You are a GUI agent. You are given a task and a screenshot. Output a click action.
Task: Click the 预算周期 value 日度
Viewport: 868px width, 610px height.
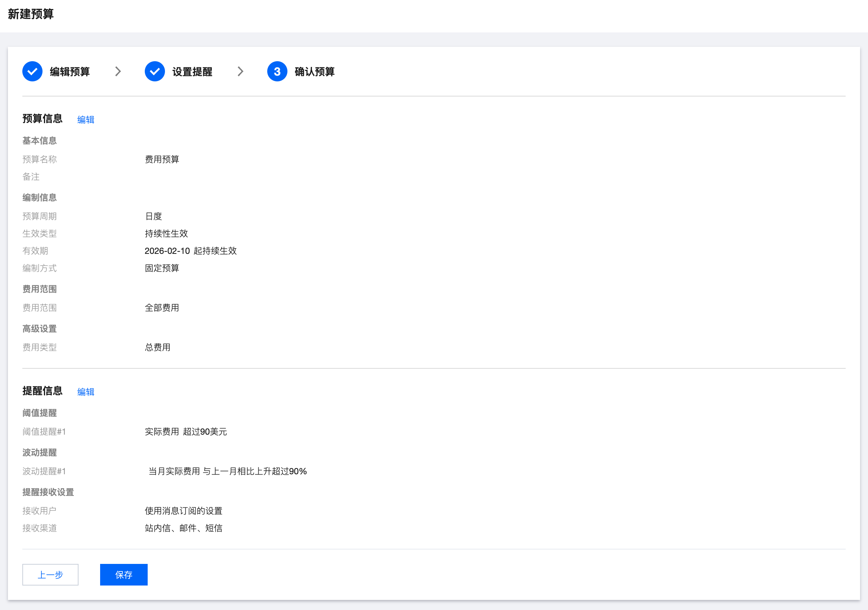tap(153, 216)
